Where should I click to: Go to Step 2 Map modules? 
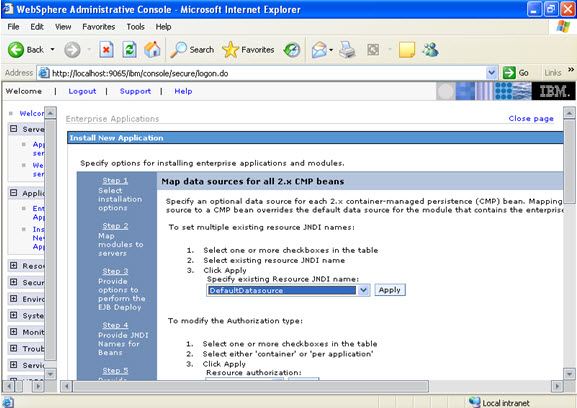coord(115,226)
